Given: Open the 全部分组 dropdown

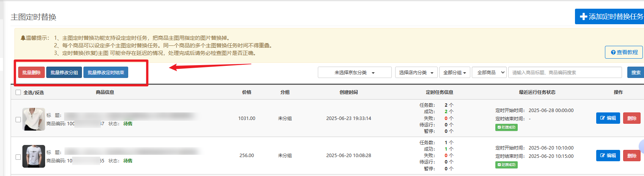Looking at the screenshot, I should [454, 73].
